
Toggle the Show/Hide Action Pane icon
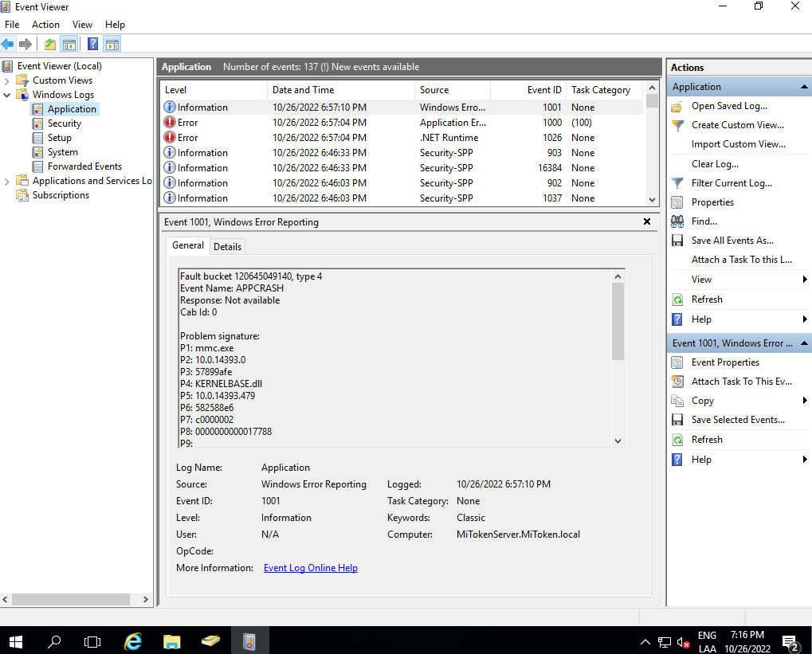pos(112,44)
